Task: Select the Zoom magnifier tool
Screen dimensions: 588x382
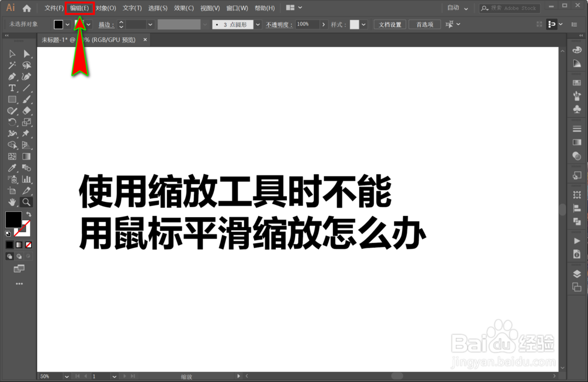Action: click(x=26, y=202)
